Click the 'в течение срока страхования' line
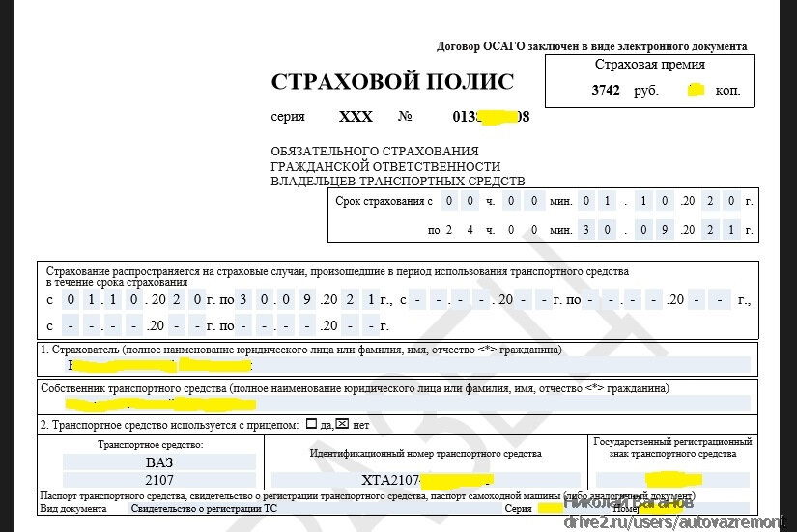This screenshot has width=797, height=532. (x=117, y=283)
